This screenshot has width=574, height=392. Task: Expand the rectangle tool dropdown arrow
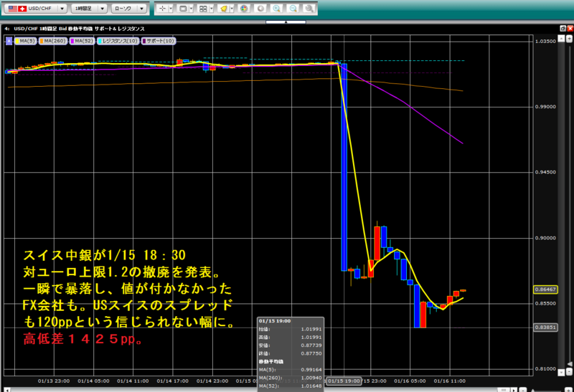coord(191,9)
